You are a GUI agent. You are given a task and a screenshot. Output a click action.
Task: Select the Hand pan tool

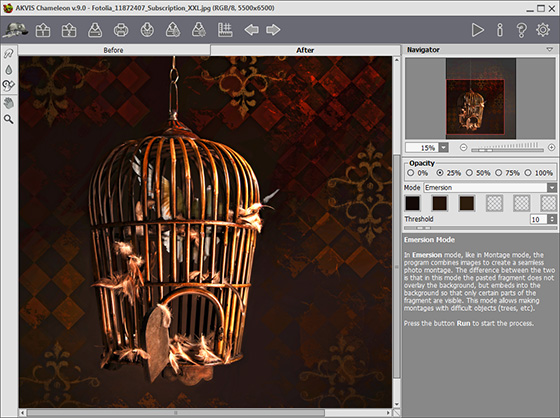pyautogui.click(x=9, y=103)
